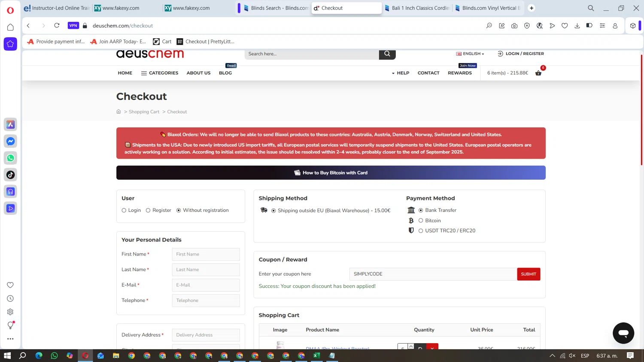Open downloads from browser toolbar
Image resolution: width=644 pixels, height=362 pixels.
pyautogui.click(x=577, y=26)
